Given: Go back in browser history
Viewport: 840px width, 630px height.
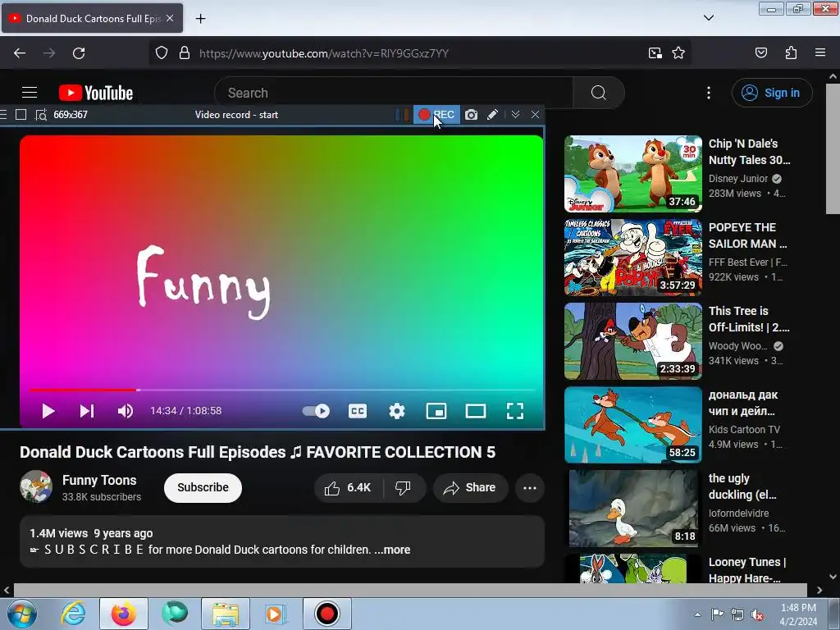Looking at the screenshot, I should (20, 53).
